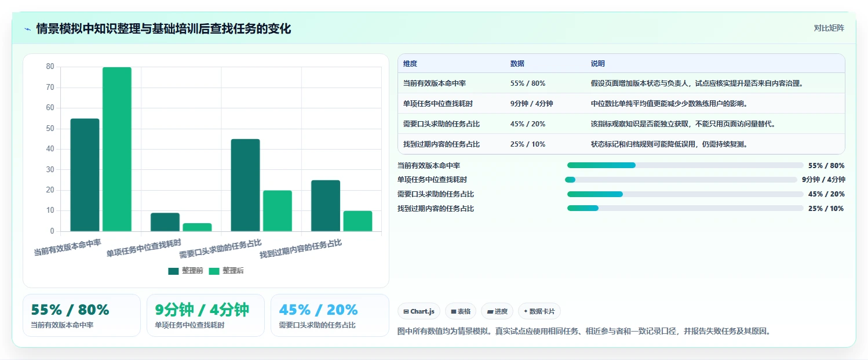Image resolution: width=868 pixels, height=360 pixels.
Task: Click 找到过期内容的任务占比 in the table
Action: pos(442,144)
